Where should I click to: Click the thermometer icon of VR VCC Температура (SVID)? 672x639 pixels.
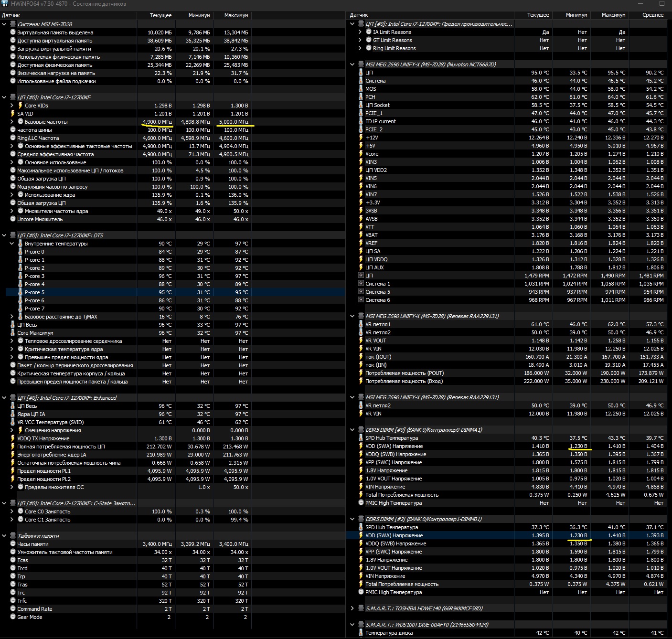pyautogui.click(x=12, y=422)
